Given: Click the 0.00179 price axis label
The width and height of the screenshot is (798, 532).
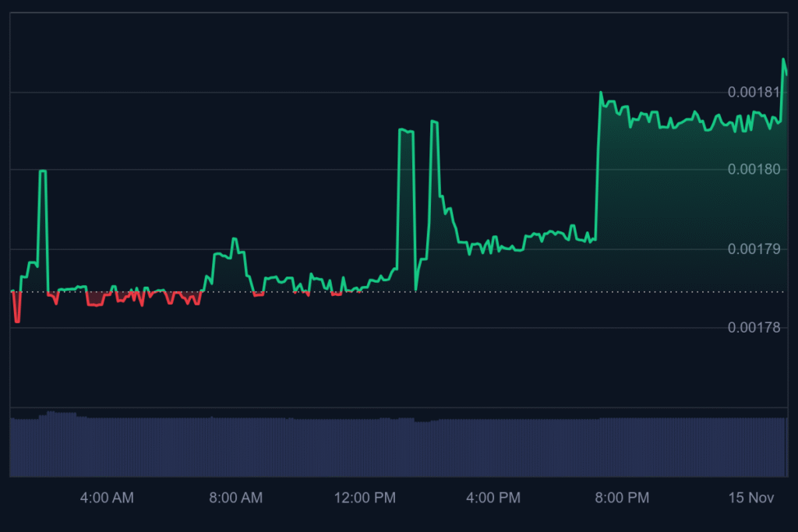Looking at the screenshot, I should 753,248.
